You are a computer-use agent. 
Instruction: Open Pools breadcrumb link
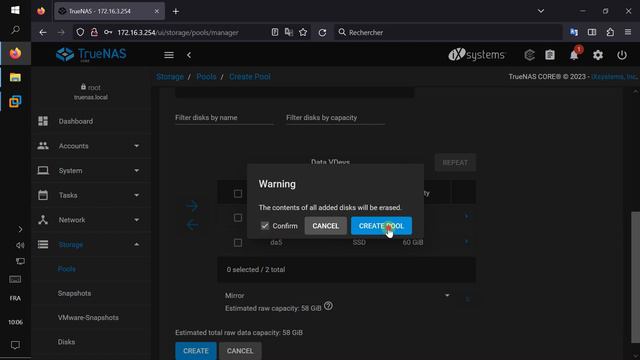[x=206, y=77]
